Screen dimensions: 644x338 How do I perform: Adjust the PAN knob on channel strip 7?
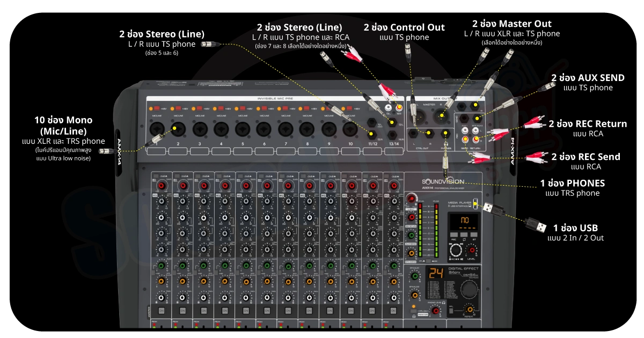click(289, 297)
